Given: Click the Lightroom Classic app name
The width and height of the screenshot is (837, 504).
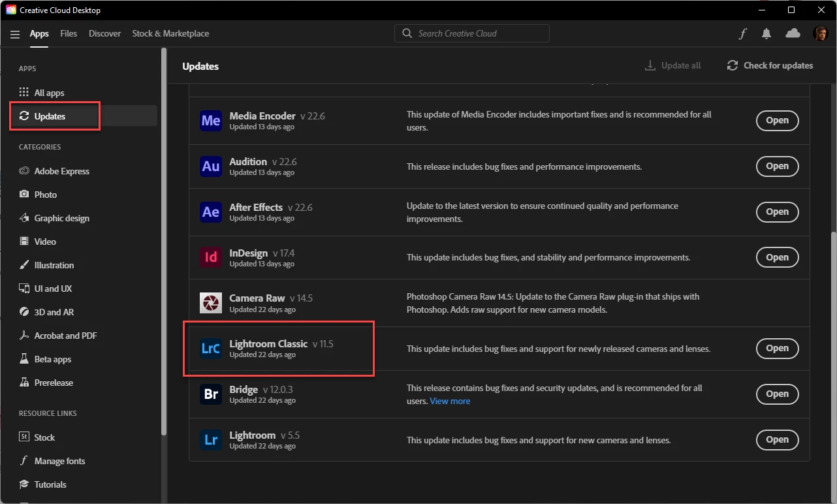Looking at the screenshot, I should [x=268, y=344].
